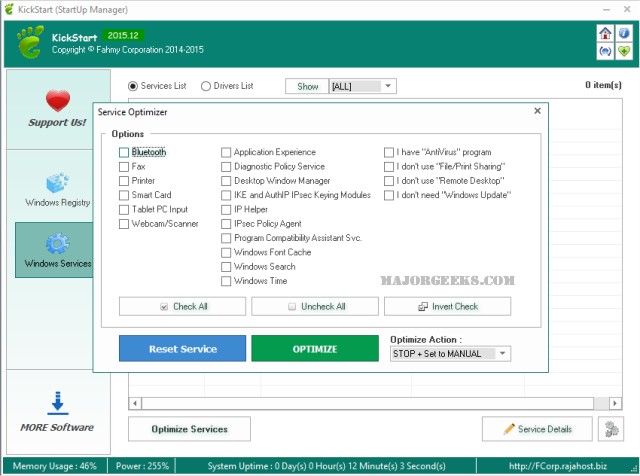Toggle I don't need "Windows Update"
The image size is (640, 476).
[389, 195]
